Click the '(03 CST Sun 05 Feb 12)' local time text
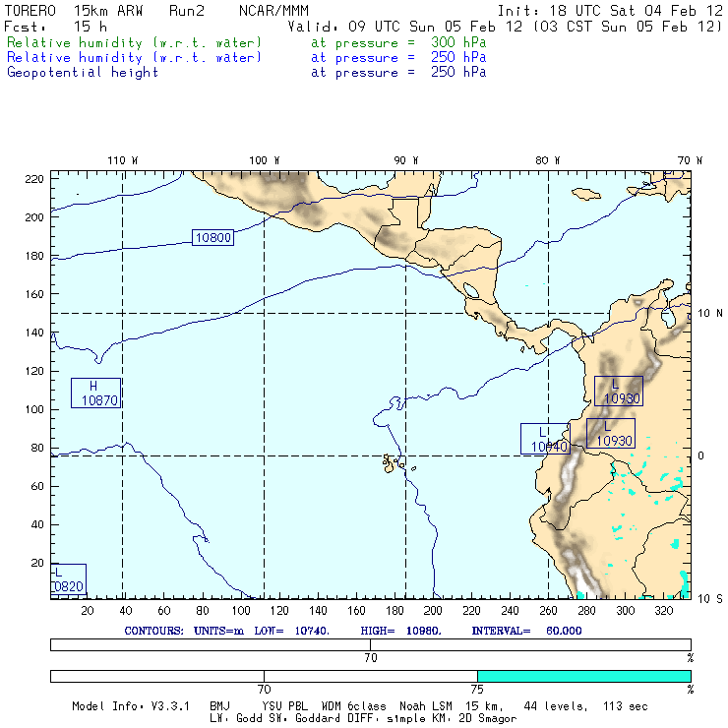Viewport: 728px width, 728px height. pos(628,27)
